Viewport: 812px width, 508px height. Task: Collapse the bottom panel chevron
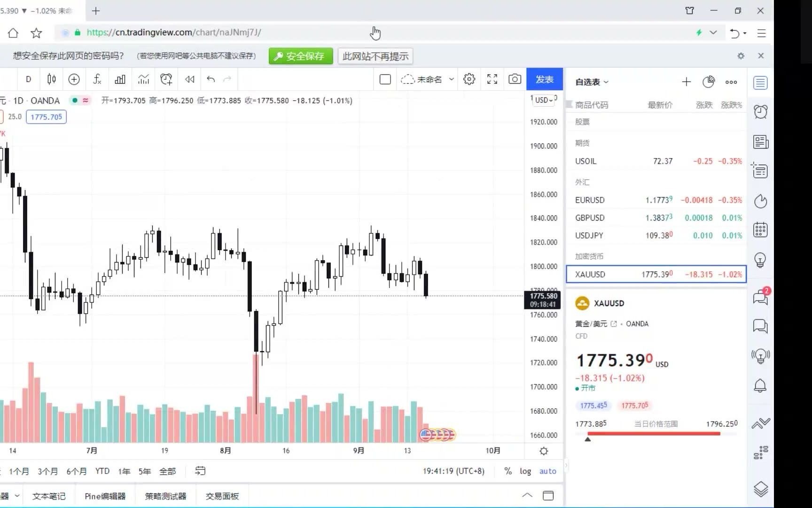(527, 495)
